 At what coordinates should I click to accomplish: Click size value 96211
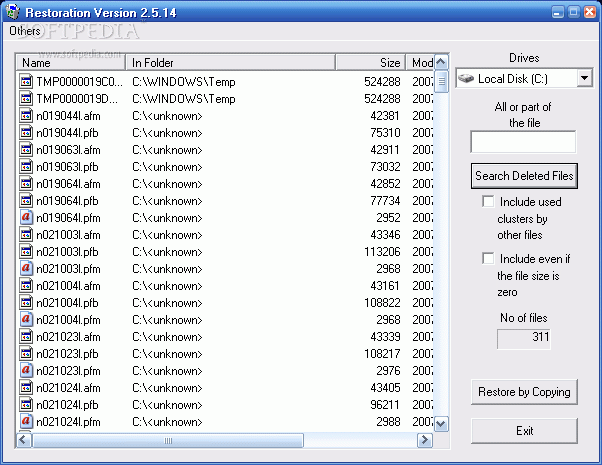pyautogui.click(x=385, y=405)
